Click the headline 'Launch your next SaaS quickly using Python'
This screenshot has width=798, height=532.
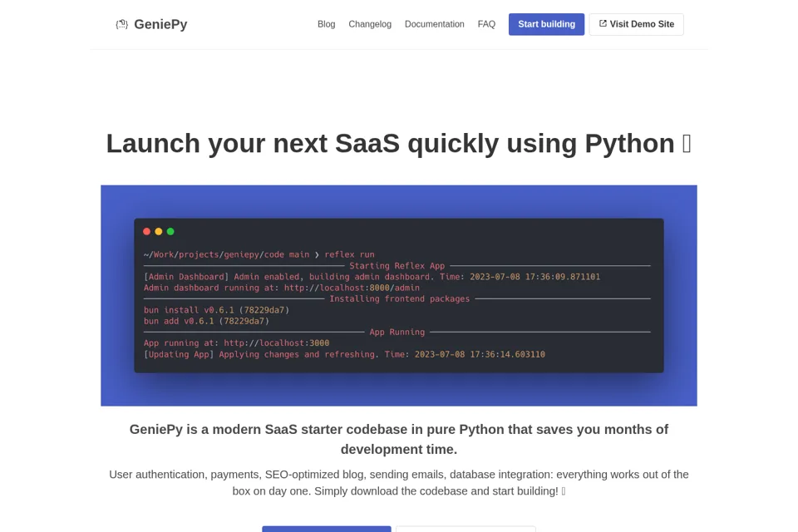coord(398,143)
